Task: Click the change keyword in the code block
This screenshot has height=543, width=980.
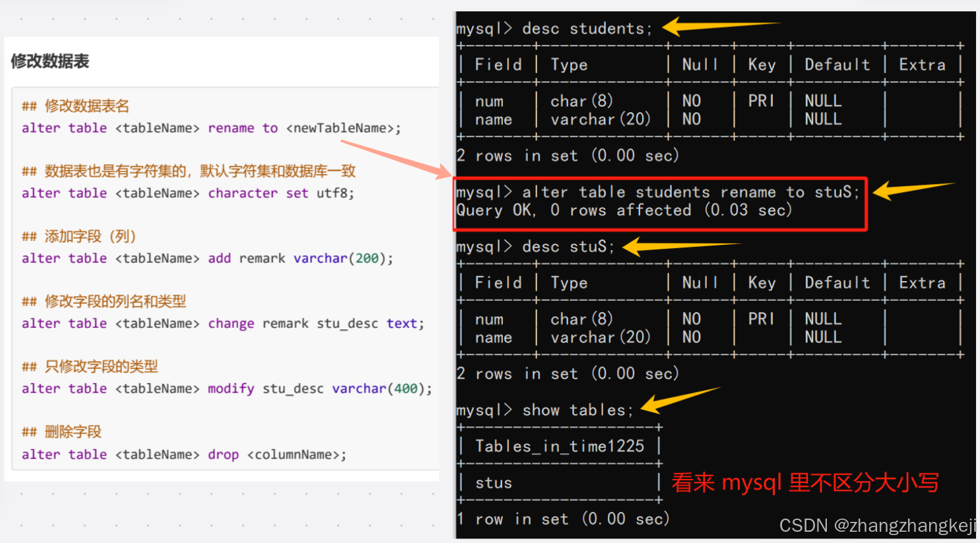Action: 231,323
